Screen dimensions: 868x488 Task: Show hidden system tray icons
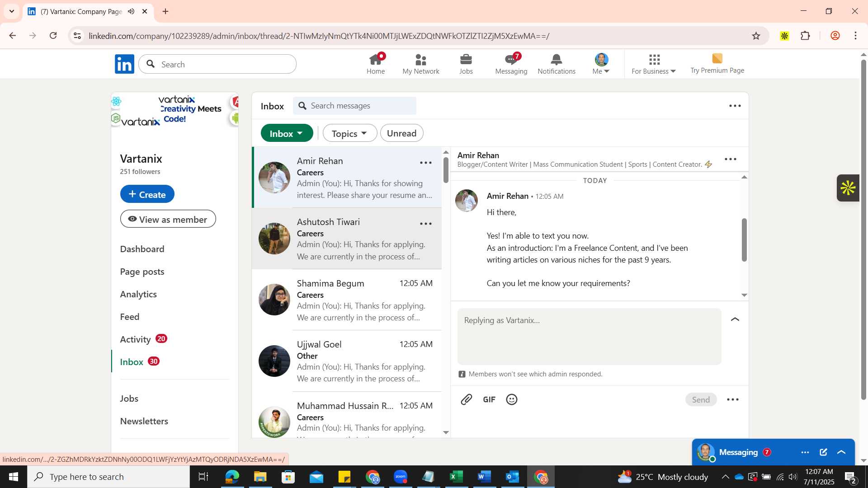[725, 477]
